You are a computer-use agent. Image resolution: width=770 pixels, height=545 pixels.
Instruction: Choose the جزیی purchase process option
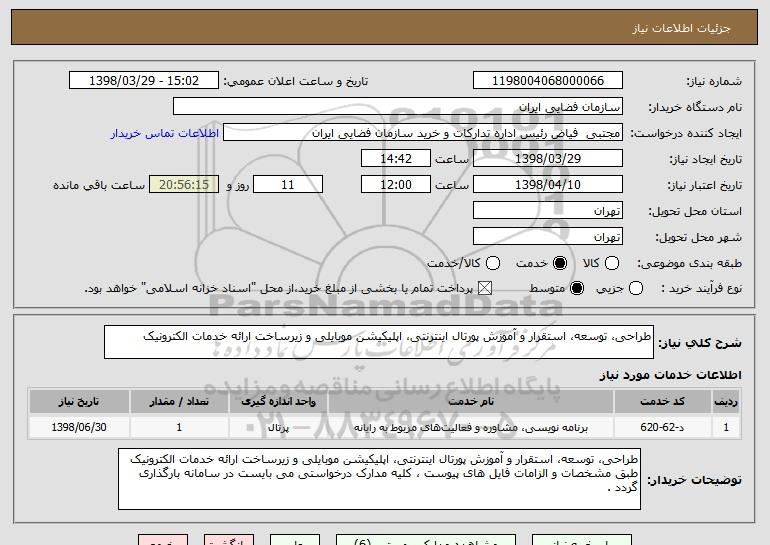coord(635,288)
